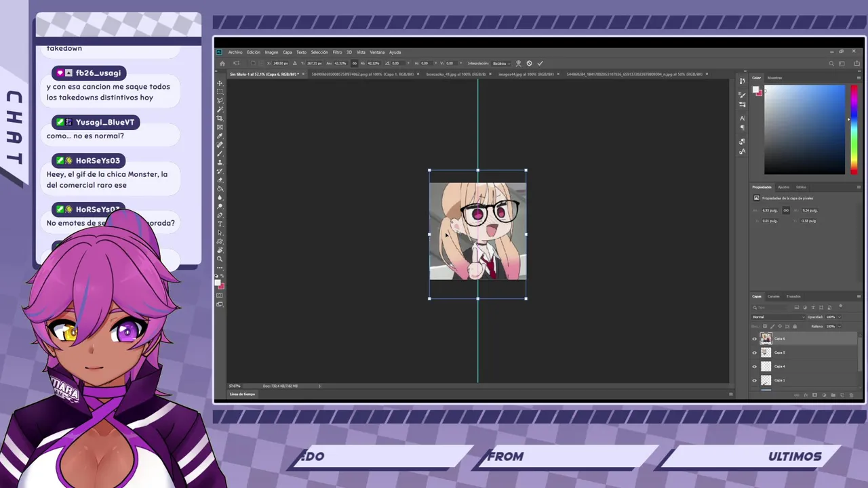The width and height of the screenshot is (868, 488).
Task: Select the Magic Wand tool
Action: coord(220,110)
